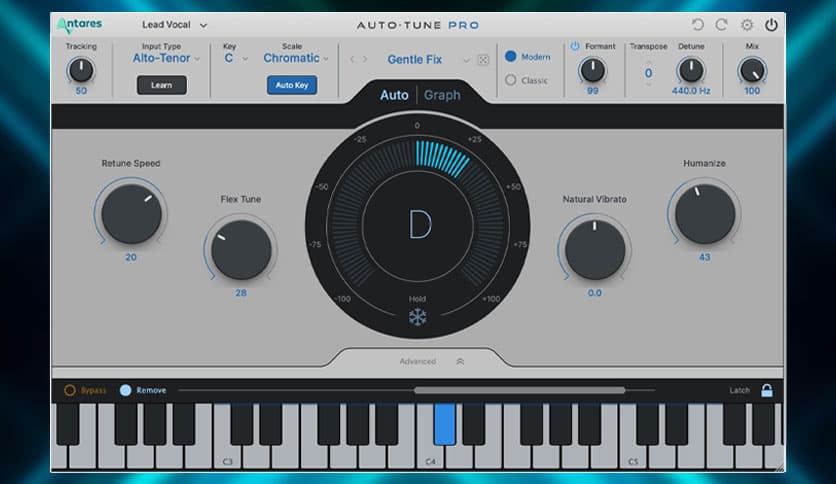Image resolution: width=836 pixels, height=484 pixels.
Task: Toggle the Formant power icon
Action: [575, 46]
